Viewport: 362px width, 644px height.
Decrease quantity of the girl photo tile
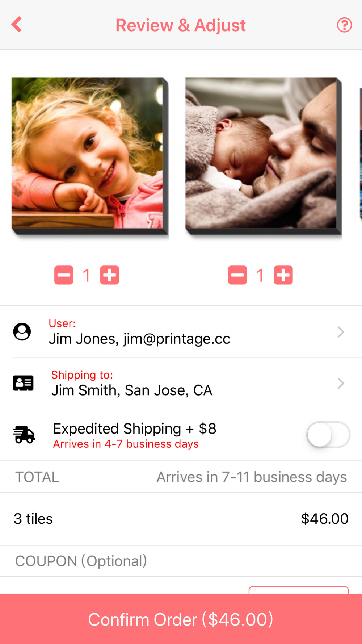[x=64, y=275]
